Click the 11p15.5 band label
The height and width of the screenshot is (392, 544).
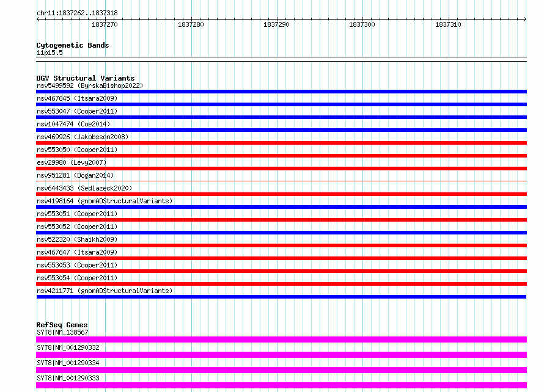coord(50,53)
